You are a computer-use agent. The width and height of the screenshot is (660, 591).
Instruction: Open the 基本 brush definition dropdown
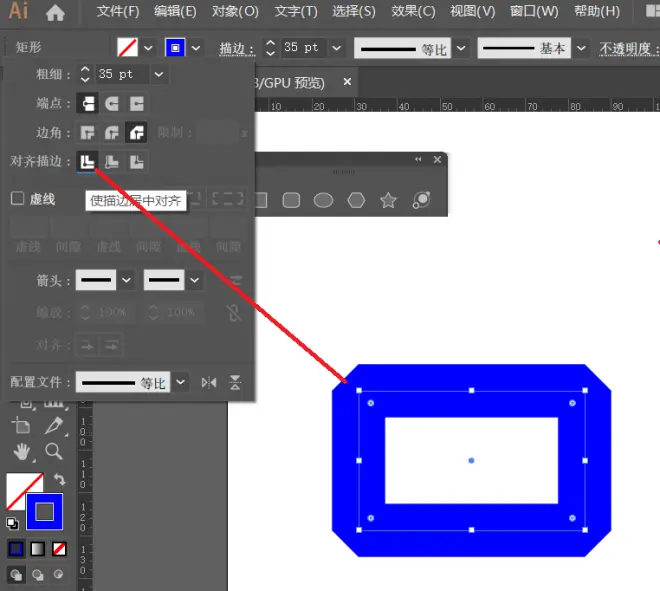pos(581,48)
